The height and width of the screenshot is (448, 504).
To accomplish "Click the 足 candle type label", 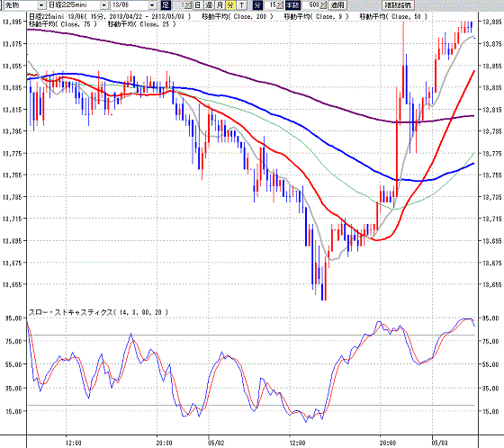I will (x=166, y=5).
